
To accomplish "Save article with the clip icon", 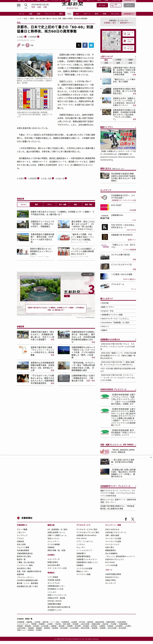I will [x=19, y=45].
